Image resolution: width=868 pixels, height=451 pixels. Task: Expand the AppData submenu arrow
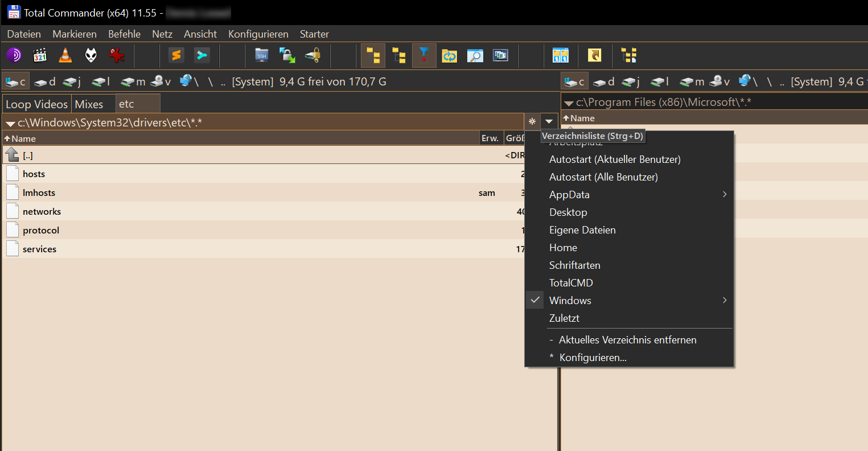[725, 194]
